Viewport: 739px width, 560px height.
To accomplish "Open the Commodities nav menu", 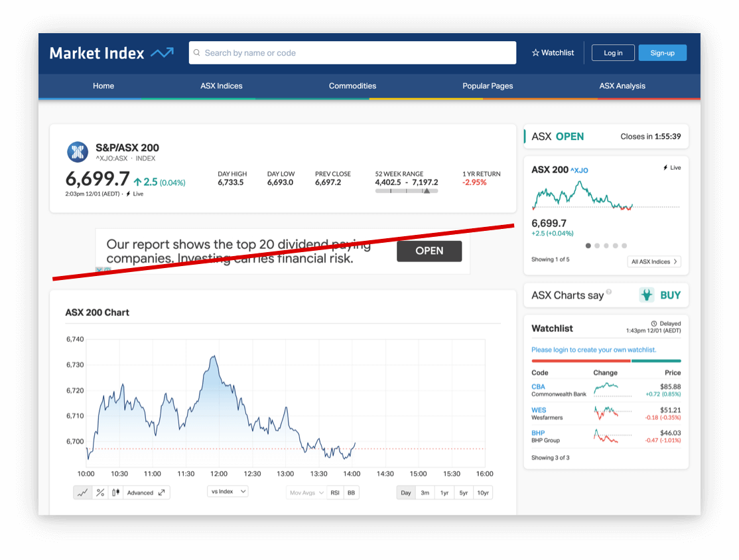I will point(352,86).
